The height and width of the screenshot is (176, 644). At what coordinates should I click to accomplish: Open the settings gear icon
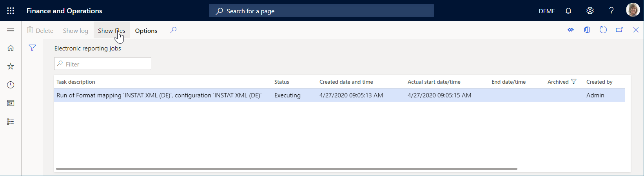pos(590,11)
